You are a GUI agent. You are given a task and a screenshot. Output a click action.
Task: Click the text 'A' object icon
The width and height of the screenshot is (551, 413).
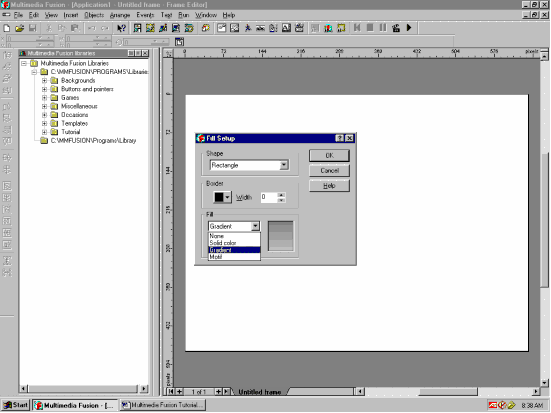point(286,28)
